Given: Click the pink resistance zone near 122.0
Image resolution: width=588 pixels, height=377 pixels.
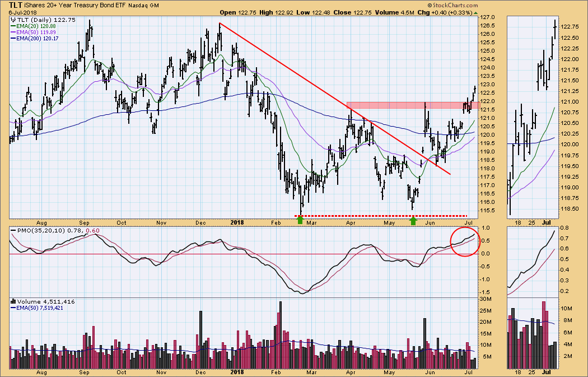Looking at the screenshot, I should point(413,105).
